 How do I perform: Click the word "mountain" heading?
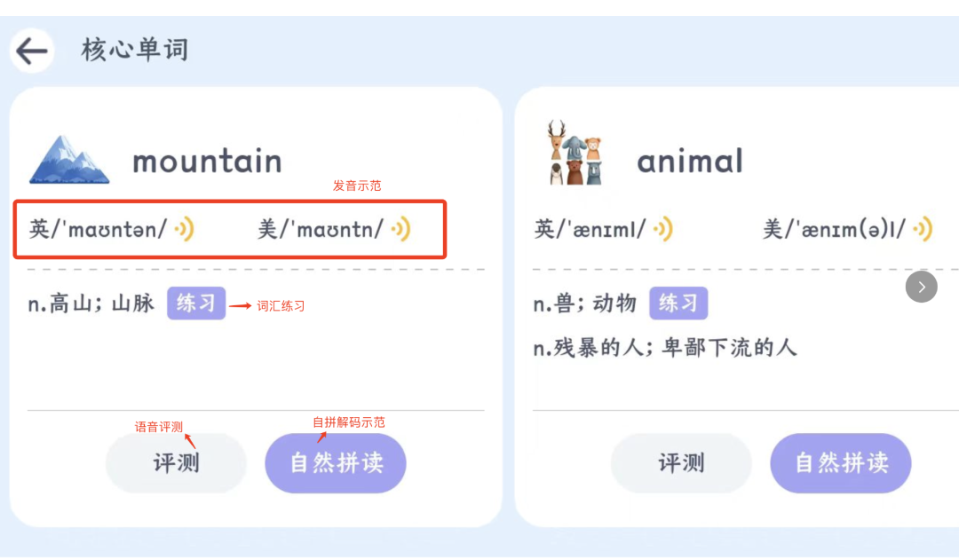(x=207, y=162)
